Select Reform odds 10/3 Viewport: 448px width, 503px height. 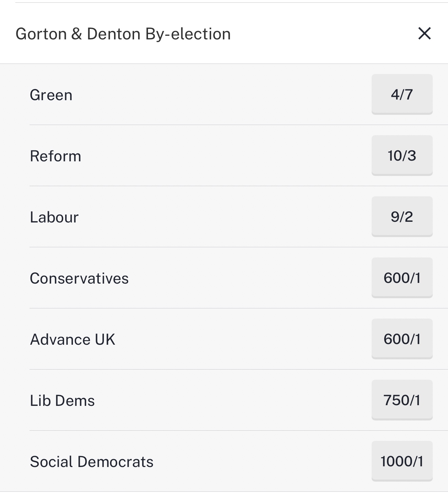[402, 156]
